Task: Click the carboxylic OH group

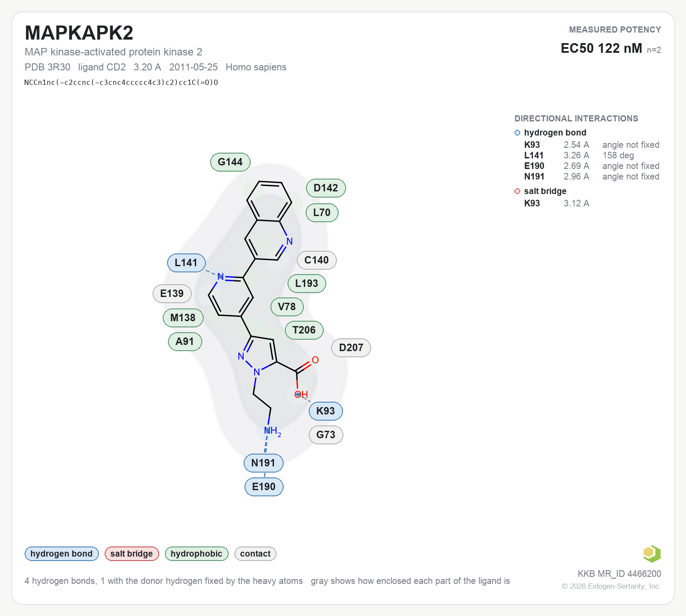Action: tap(301, 394)
